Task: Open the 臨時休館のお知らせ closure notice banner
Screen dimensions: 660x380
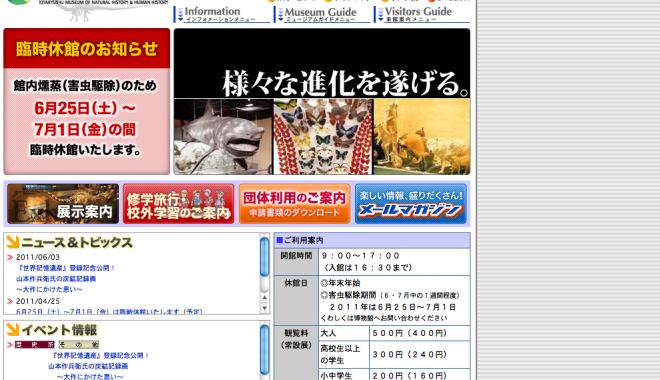Action: 87,101
